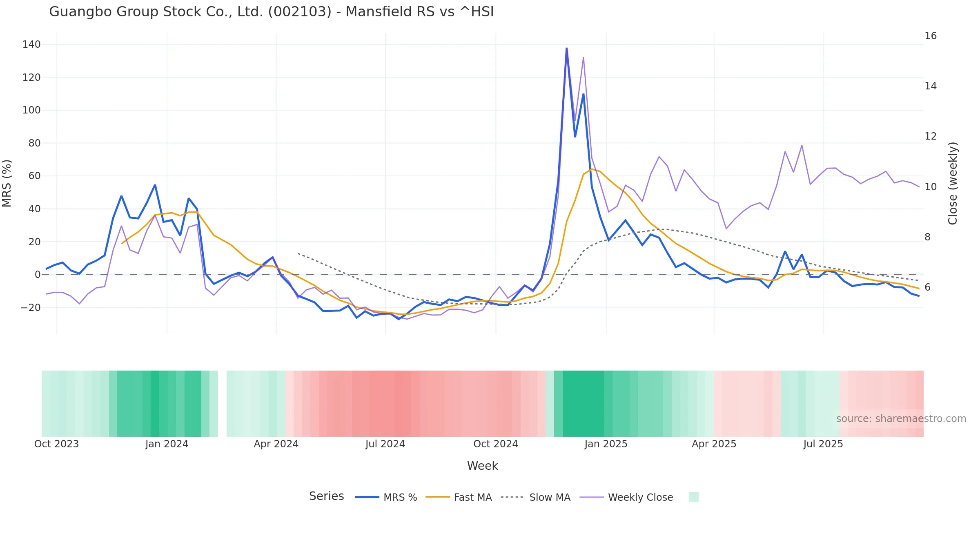This screenshot has width=980, height=551.
Task: Click the Jul 2025 axis label
Action: [x=823, y=444]
